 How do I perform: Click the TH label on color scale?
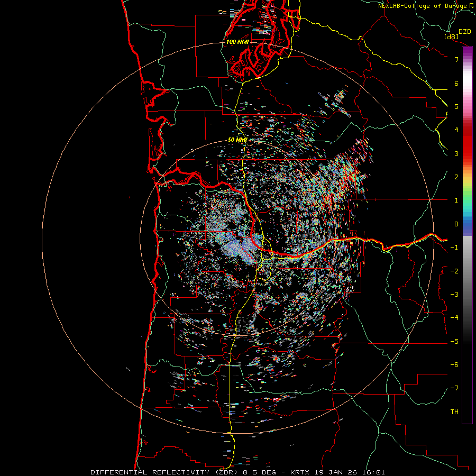point(454,412)
